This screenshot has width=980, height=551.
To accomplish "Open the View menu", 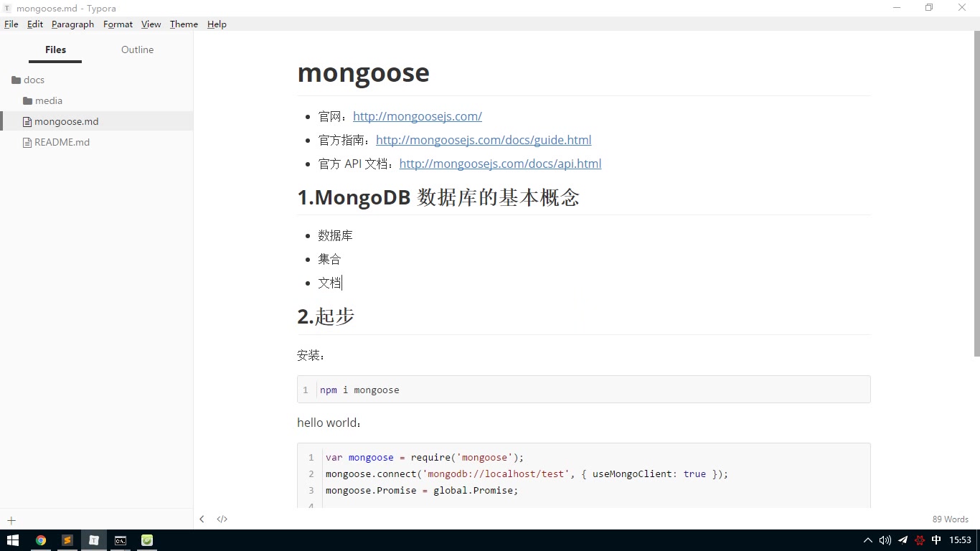I will 151,24.
